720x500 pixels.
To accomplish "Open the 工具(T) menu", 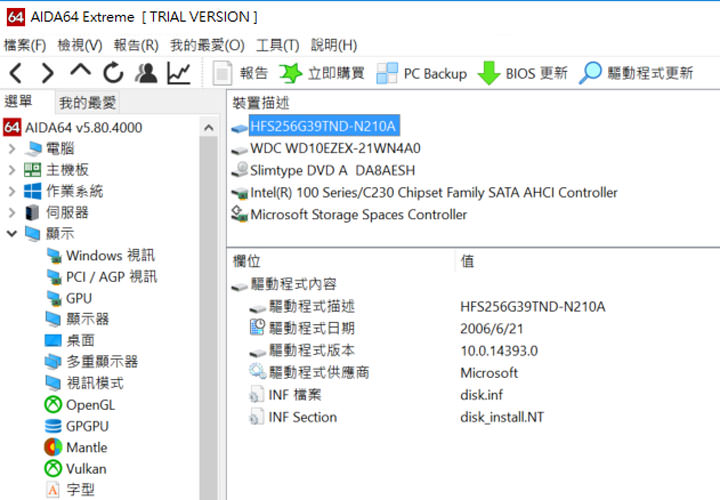I will point(277,45).
